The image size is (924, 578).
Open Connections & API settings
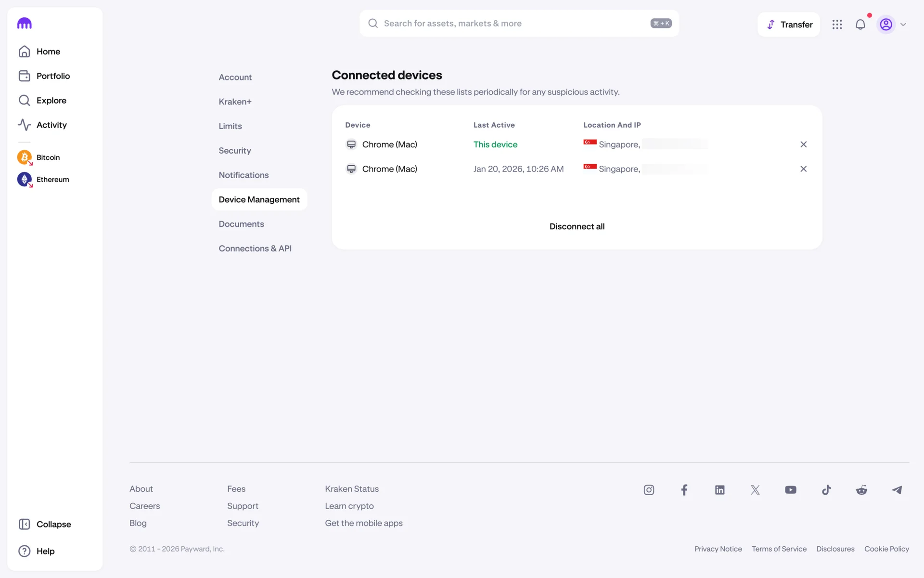(255, 248)
